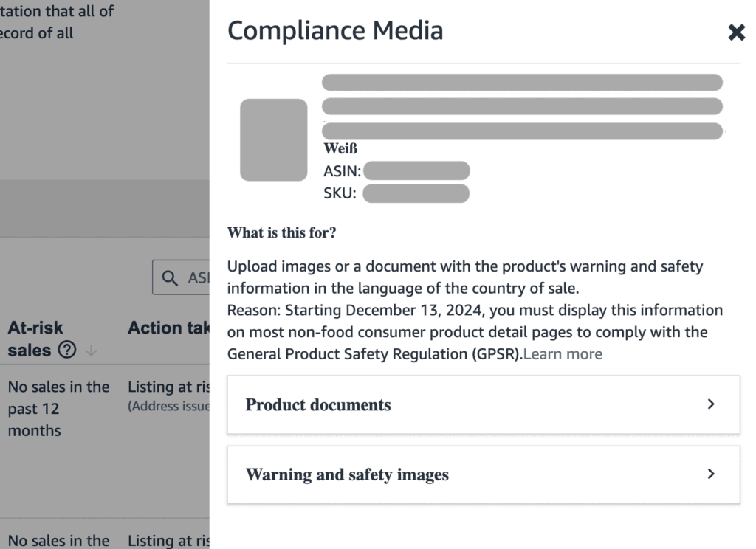This screenshot has height=549, width=756.
Task: Click the Compliance Media panel heading
Action: 335,31
